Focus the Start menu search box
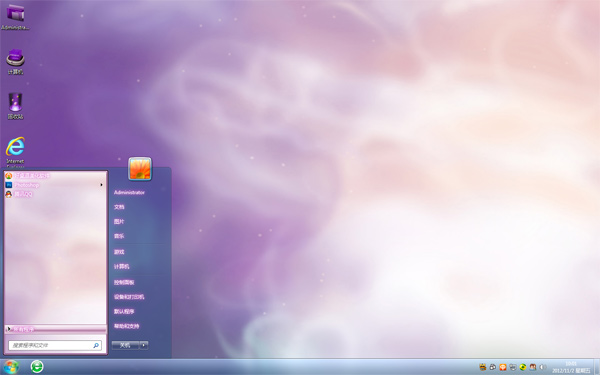 tap(55, 345)
